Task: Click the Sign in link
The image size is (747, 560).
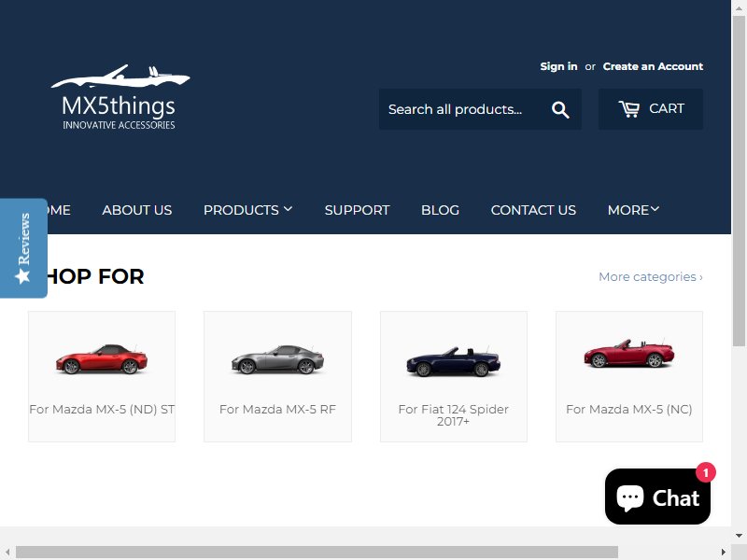Action: (x=558, y=66)
